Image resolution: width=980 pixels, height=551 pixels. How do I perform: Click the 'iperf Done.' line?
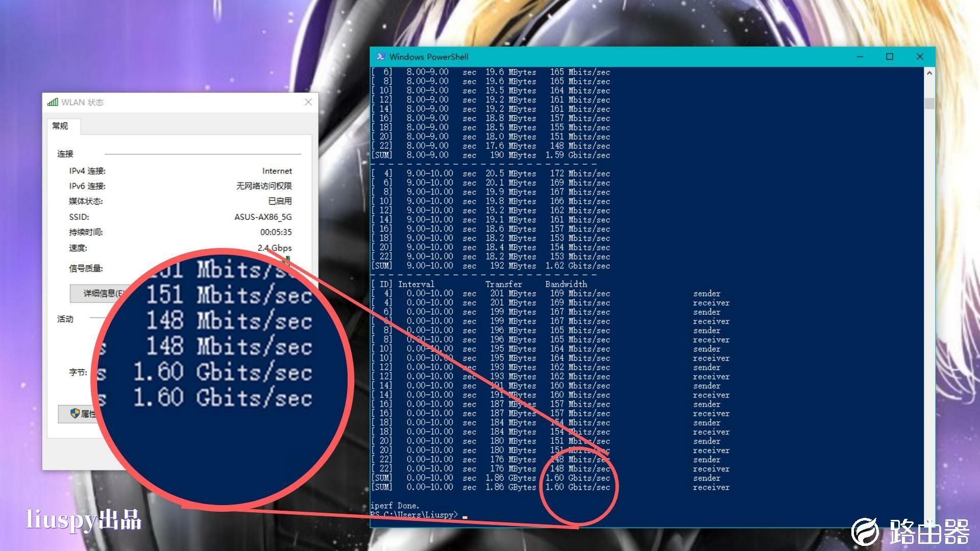point(395,506)
